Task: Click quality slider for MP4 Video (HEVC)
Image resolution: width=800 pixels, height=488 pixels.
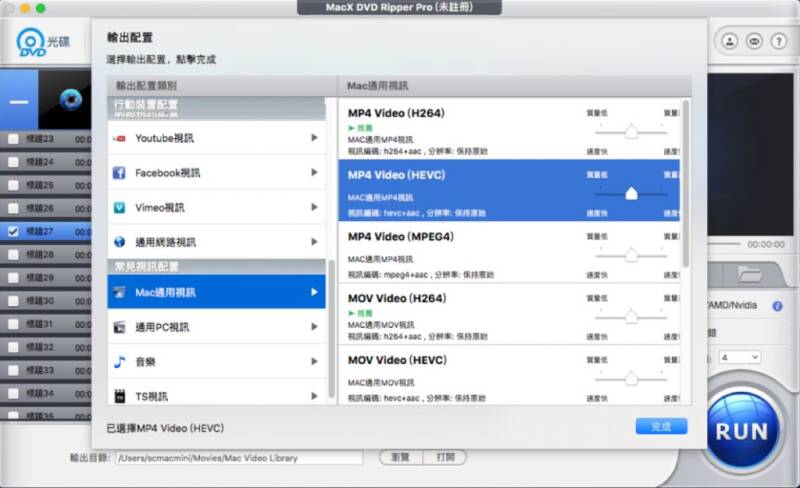Action: coord(631,194)
